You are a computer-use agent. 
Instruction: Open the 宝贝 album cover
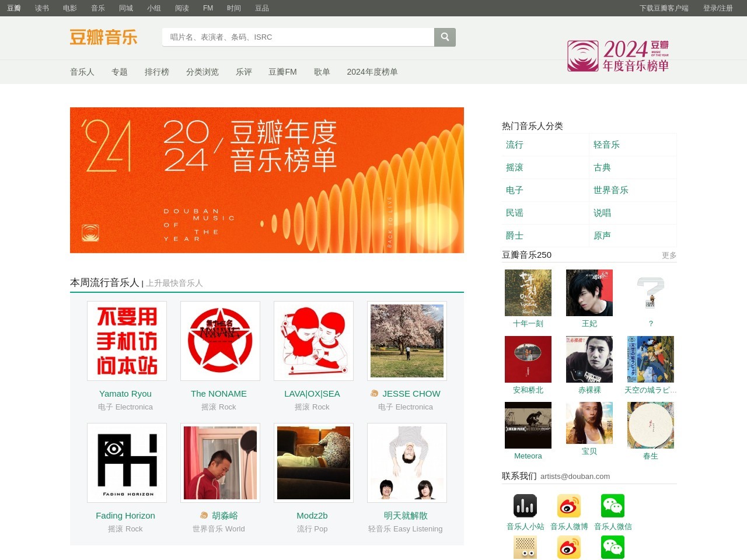[x=589, y=423]
